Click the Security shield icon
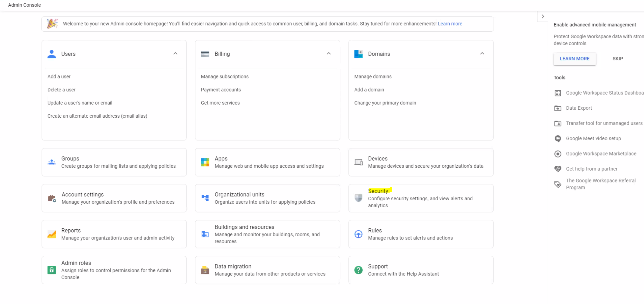This screenshot has height=304, width=644. tap(358, 198)
